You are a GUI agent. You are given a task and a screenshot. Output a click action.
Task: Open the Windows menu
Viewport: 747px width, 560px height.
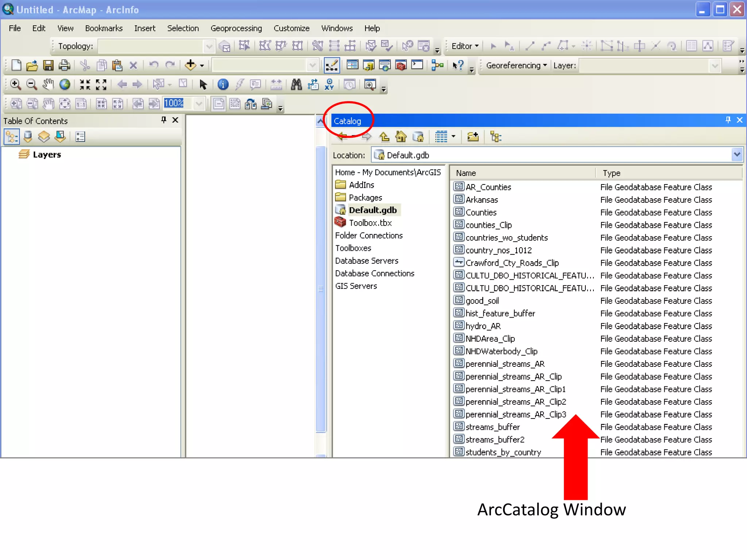(337, 28)
